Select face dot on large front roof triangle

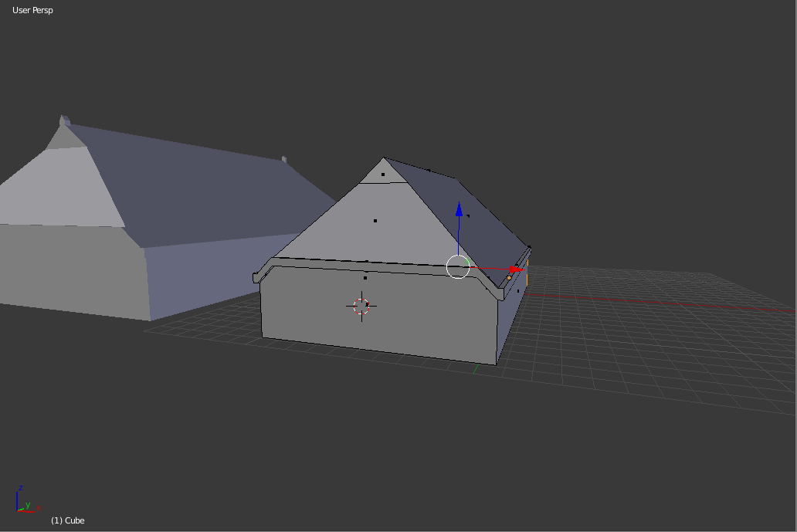point(375,221)
